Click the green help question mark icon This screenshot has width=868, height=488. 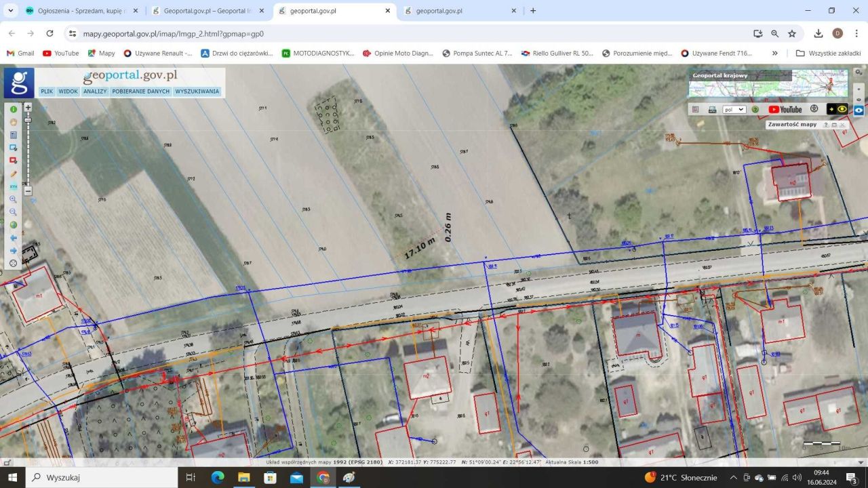click(755, 109)
